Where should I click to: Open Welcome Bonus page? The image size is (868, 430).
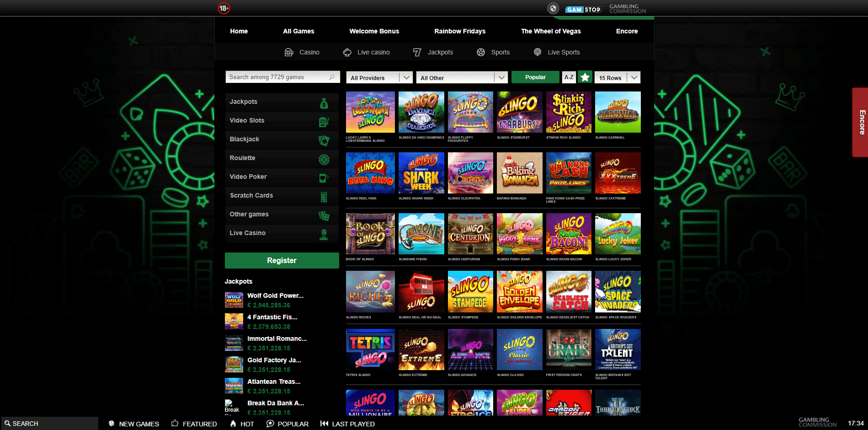[x=374, y=31]
